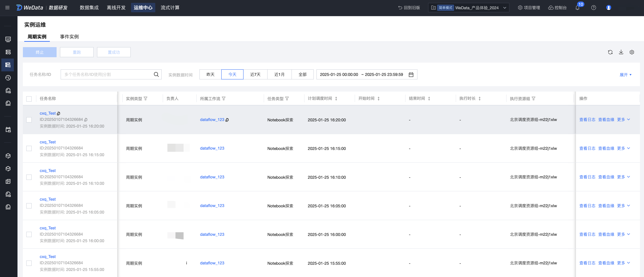Open the 离线开发 top menu
The image size is (644, 277).
click(116, 8)
